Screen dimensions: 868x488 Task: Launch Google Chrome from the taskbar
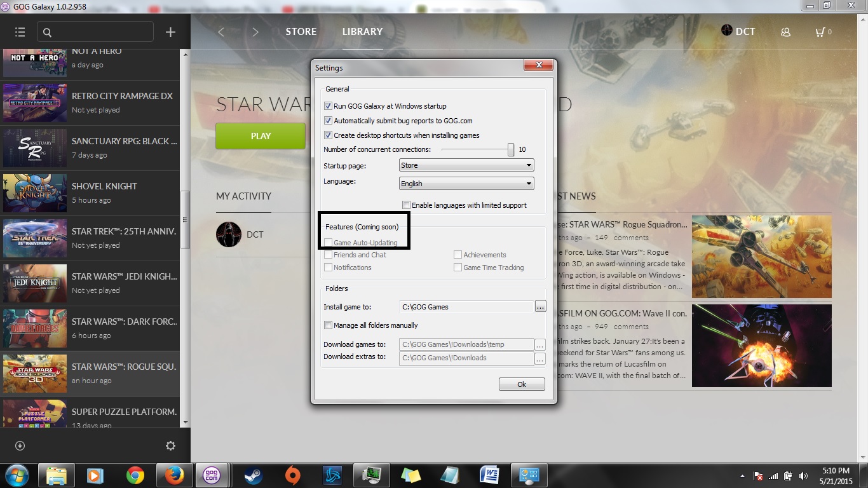pos(135,475)
